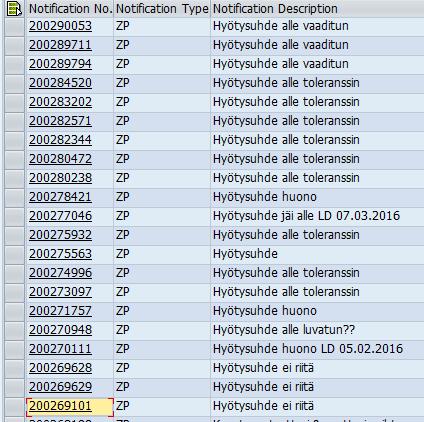Sort by Notification No. column header
Viewport: 424px width, 422px height.
click(70, 9)
